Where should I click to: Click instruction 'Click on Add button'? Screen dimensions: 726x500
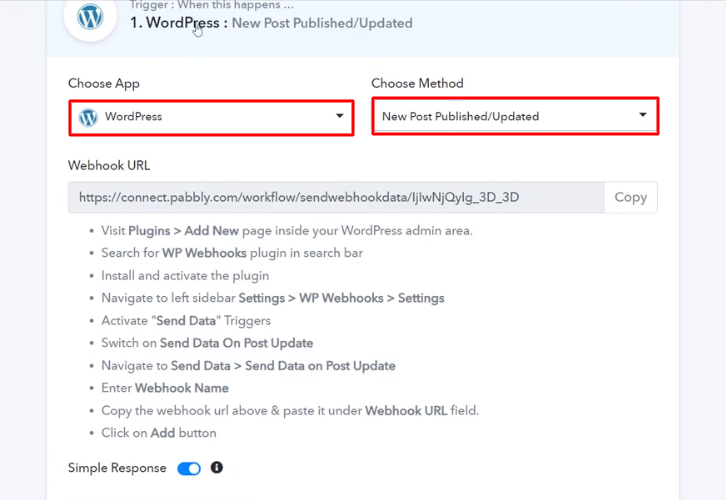[159, 433]
